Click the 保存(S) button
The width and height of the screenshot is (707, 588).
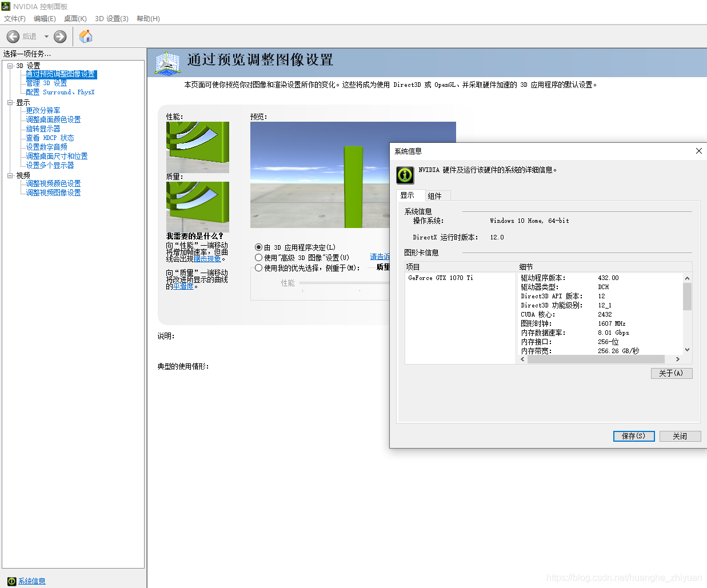point(634,436)
